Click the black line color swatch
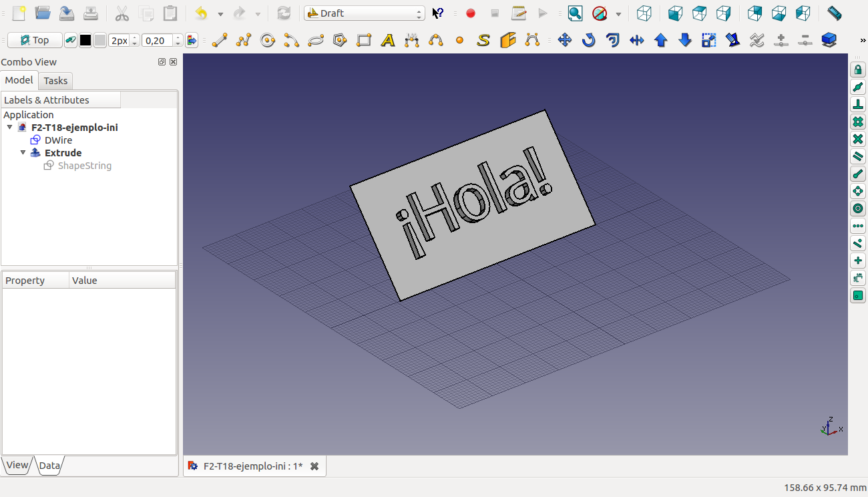 (85, 41)
